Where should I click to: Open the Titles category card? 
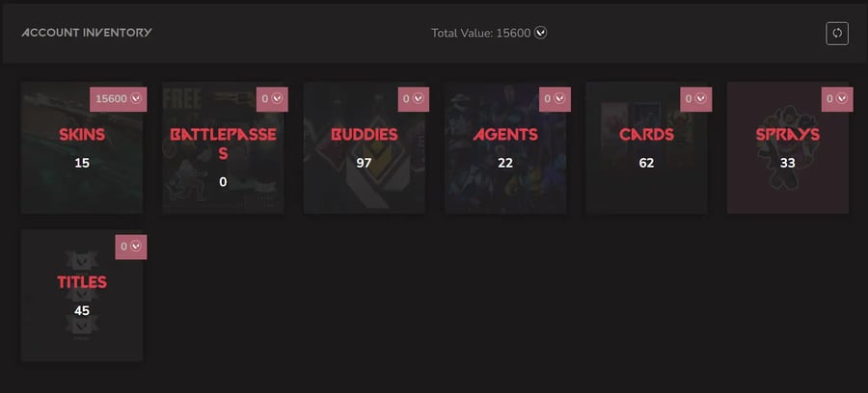[x=82, y=295]
